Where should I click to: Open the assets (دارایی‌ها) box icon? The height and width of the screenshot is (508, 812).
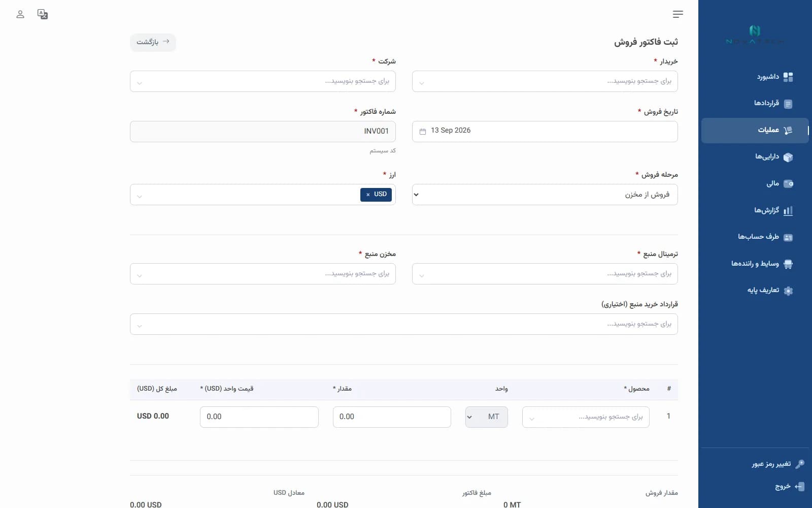coord(788,157)
